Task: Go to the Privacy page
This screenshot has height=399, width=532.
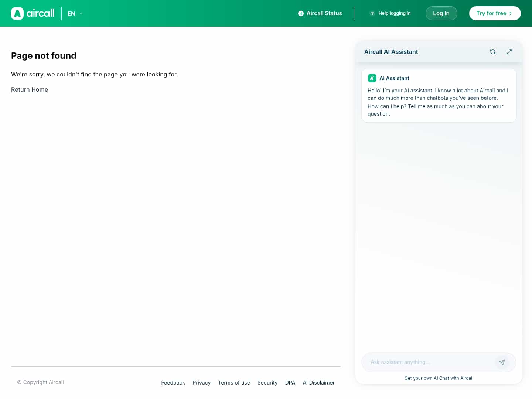Action: pos(201,383)
